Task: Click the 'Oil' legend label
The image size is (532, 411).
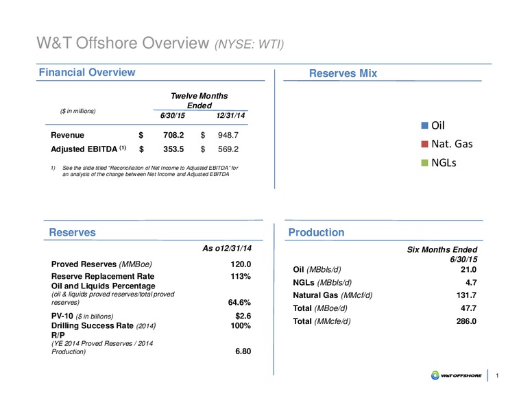Action: 438,125
